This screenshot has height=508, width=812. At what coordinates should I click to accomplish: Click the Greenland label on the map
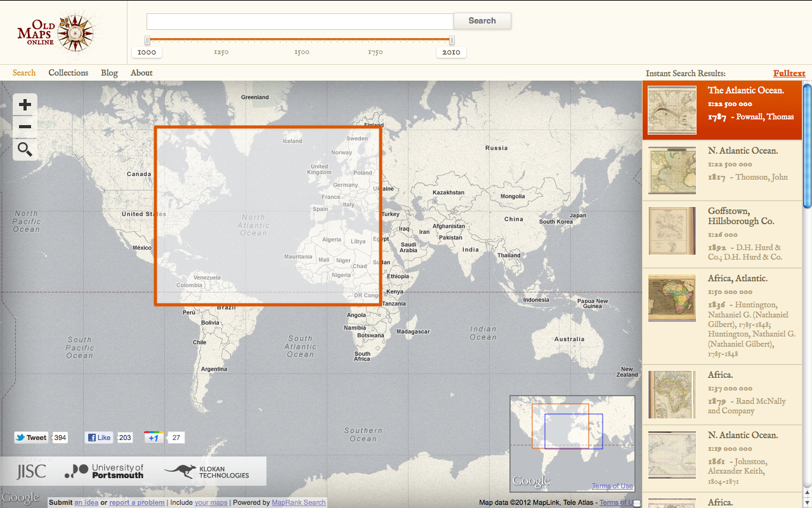pyautogui.click(x=255, y=97)
